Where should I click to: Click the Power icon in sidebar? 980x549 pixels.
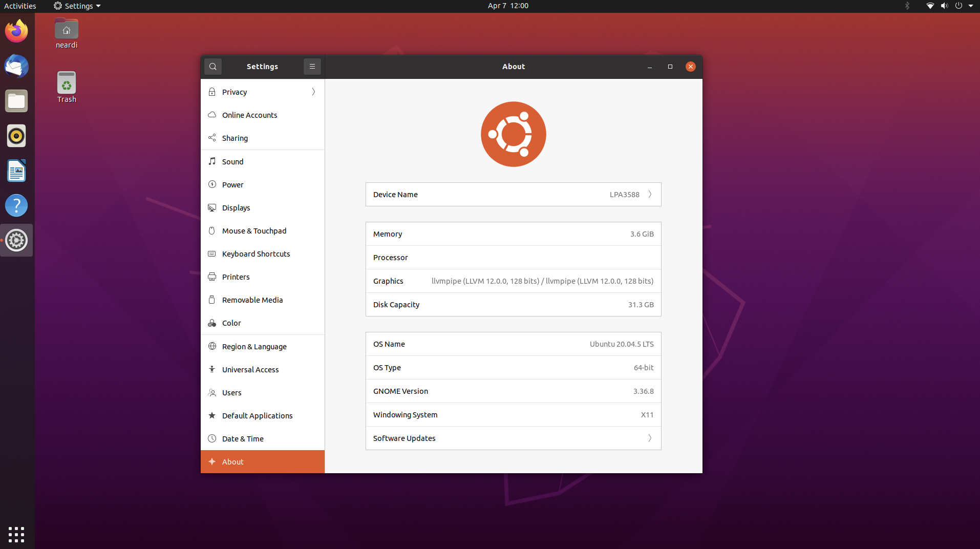[x=212, y=184]
